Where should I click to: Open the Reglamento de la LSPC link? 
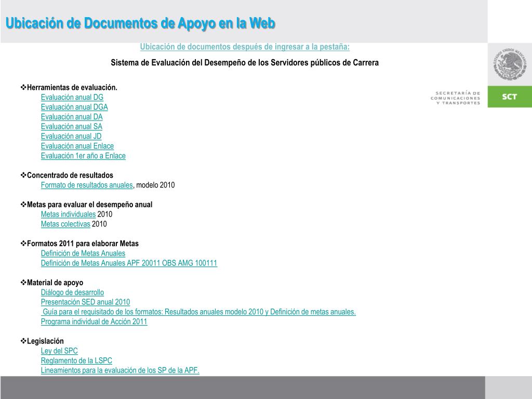(x=76, y=361)
